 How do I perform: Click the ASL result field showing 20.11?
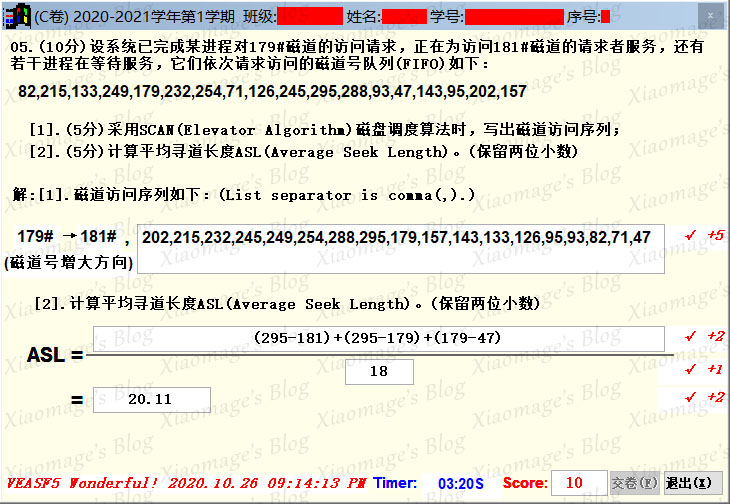(x=152, y=400)
